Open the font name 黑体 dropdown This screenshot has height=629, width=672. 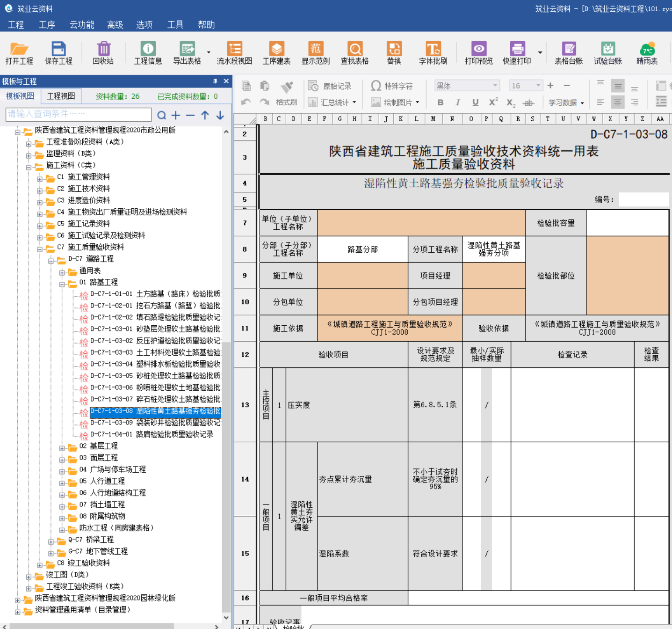coord(495,86)
